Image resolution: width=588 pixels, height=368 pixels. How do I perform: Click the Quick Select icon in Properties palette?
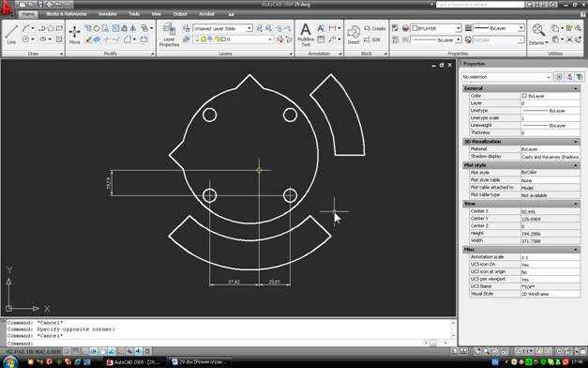580,77
